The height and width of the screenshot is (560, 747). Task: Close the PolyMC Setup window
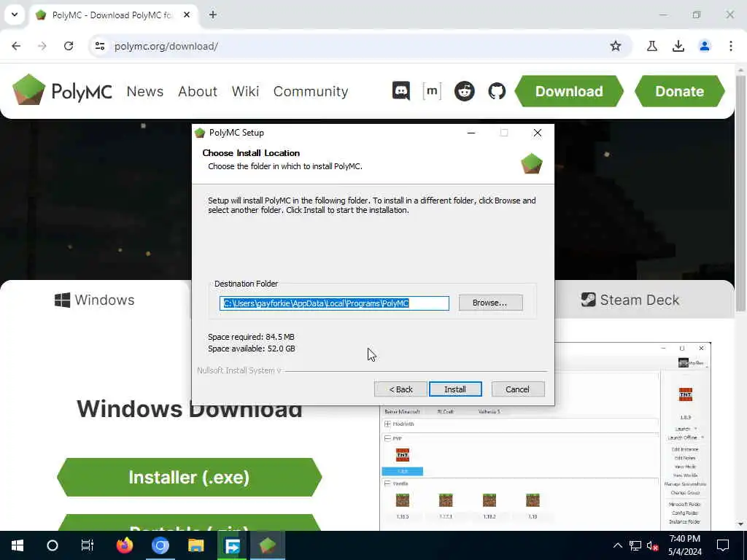tap(538, 133)
